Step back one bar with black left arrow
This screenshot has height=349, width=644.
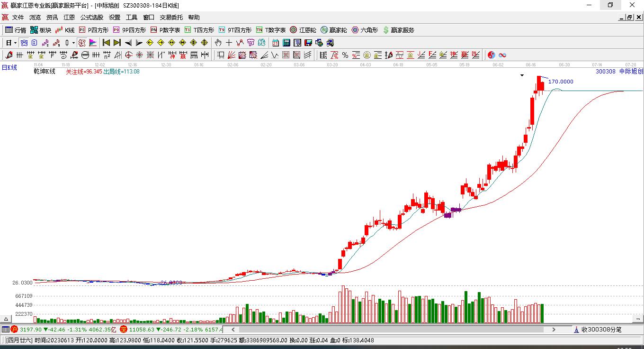click(x=128, y=42)
